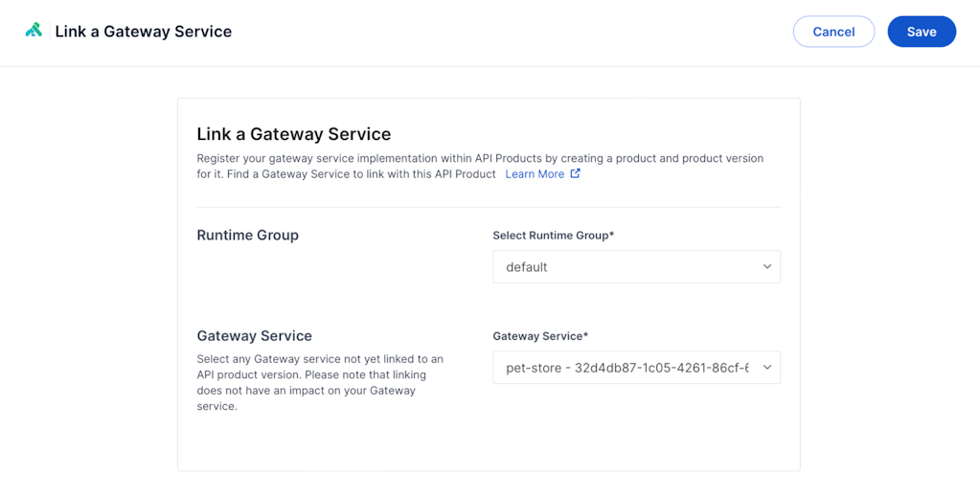
Task: Click the 'default' value in the Runtime Group field
Action: [527, 267]
